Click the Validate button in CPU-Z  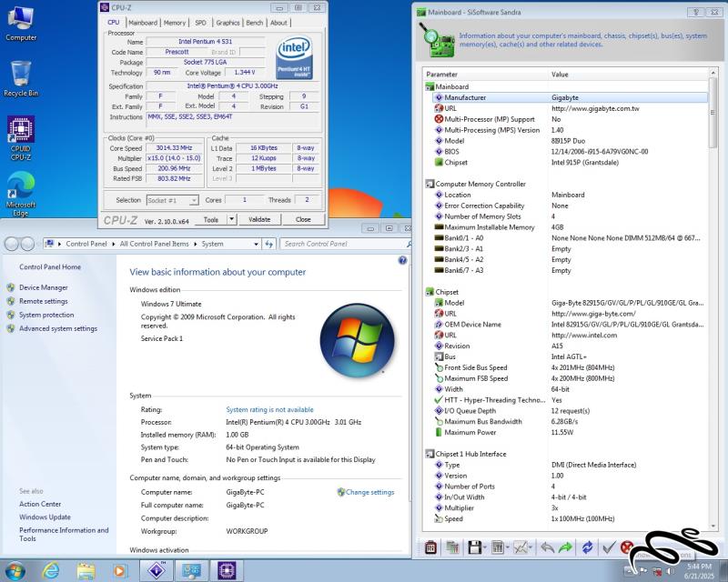pos(259,219)
